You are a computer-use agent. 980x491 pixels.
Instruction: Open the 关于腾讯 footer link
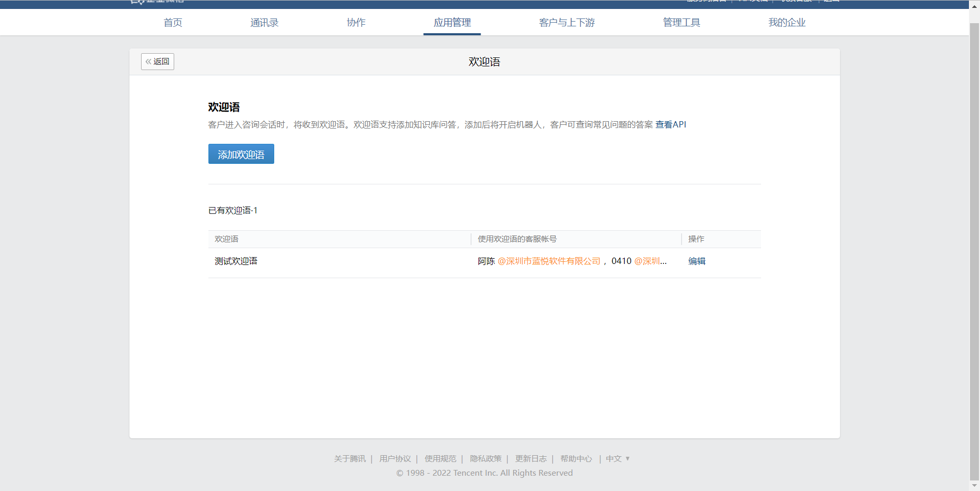click(349, 459)
